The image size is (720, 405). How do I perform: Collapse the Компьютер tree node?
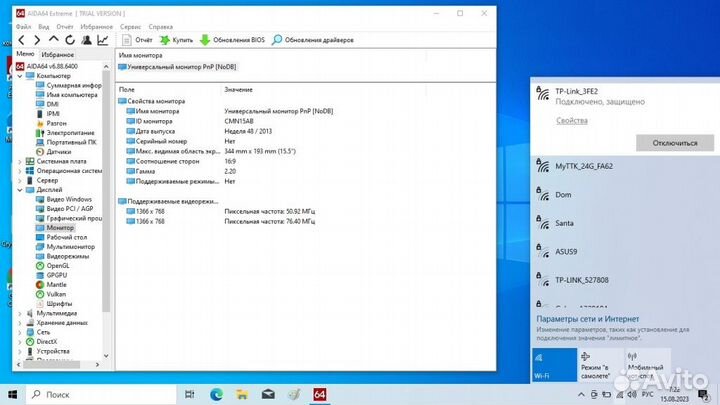tap(20, 76)
